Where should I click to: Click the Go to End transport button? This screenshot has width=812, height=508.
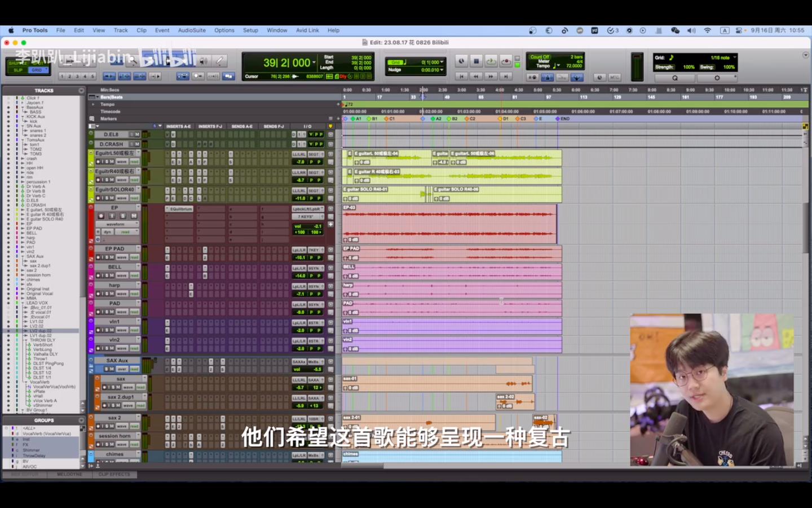coord(506,76)
